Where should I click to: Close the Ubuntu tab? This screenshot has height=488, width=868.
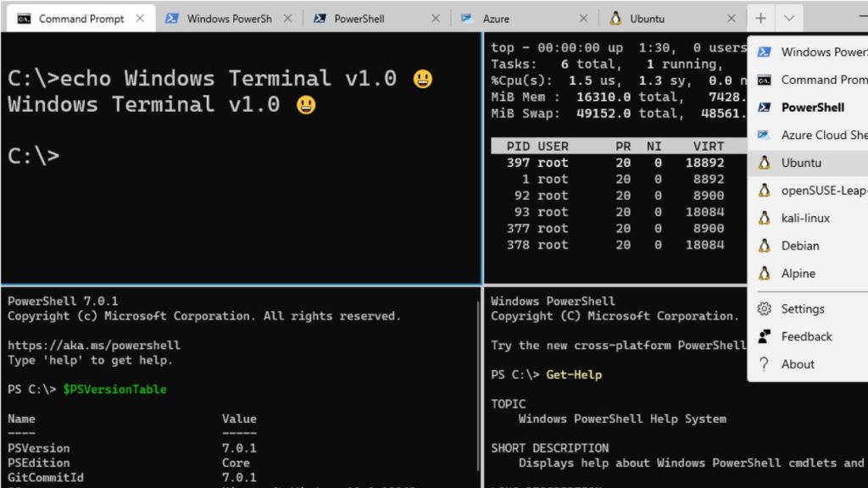tap(731, 19)
